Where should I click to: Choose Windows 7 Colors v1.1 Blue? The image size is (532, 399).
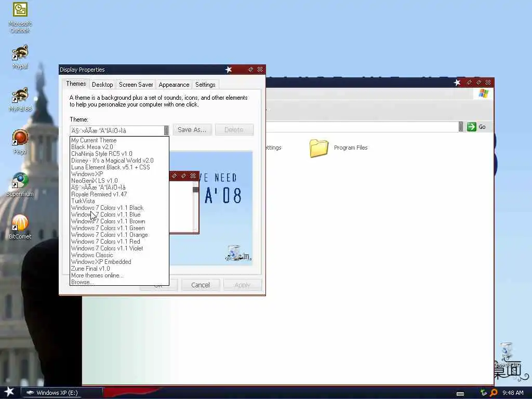pyautogui.click(x=119, y=215)
